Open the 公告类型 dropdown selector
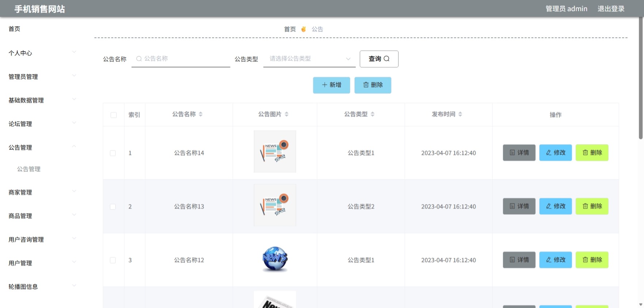Screen dimensions: 644x308 coord(309,59)
